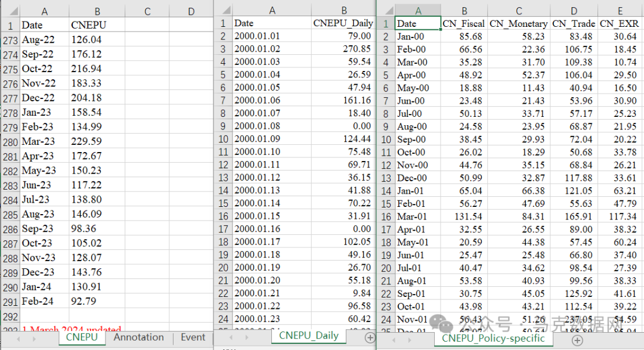
Task: Select row header 16 in the Policy-specific sheet
Action: pyautogui.click(x=386, y=216)
